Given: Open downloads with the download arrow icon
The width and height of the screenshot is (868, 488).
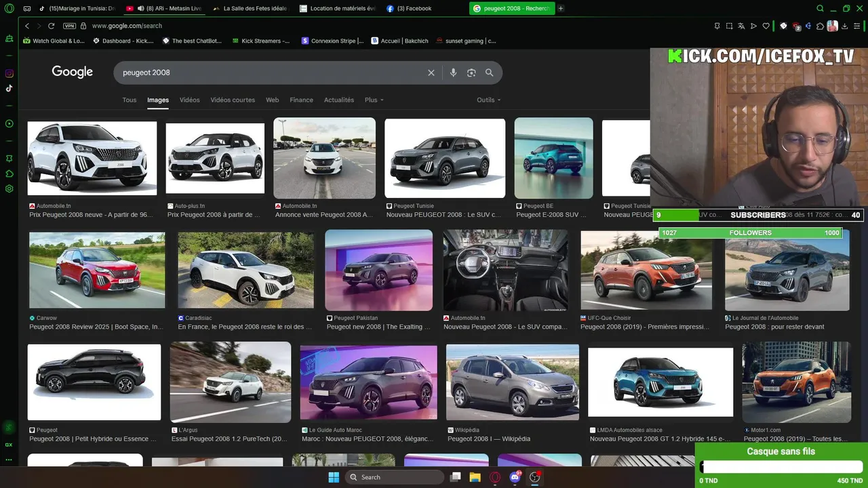Looking at the screenshot, I should pyautogui.click(x=845, y=26).
